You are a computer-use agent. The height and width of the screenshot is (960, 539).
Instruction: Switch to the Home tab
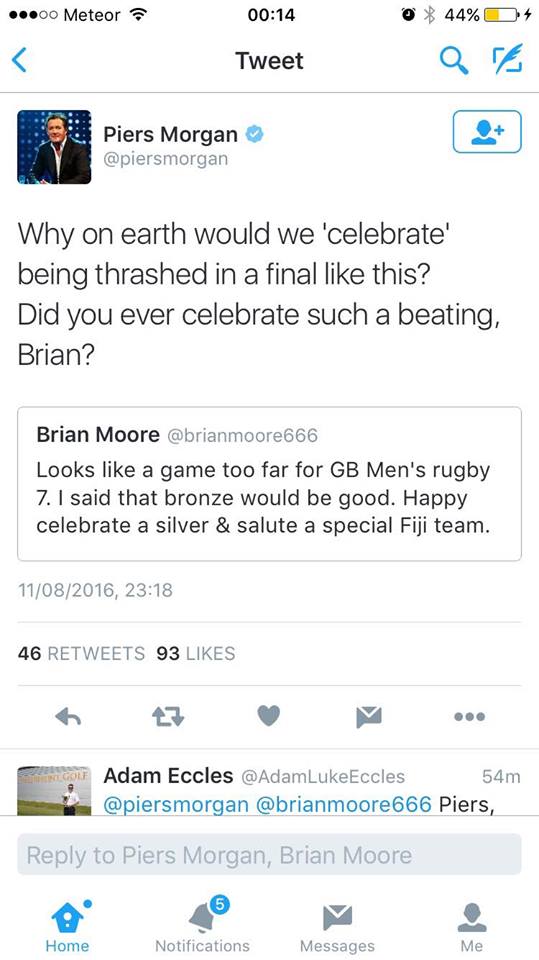pos(67,926)
